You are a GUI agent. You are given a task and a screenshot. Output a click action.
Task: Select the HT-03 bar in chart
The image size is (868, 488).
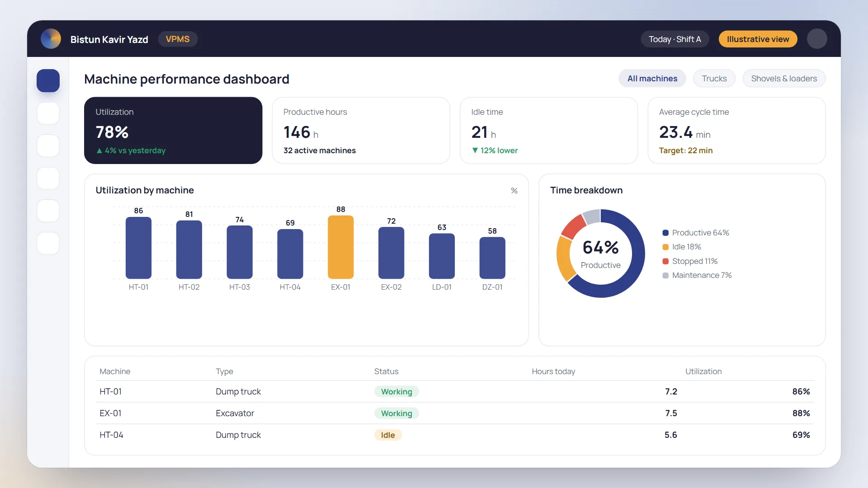[x=240, y=252]
